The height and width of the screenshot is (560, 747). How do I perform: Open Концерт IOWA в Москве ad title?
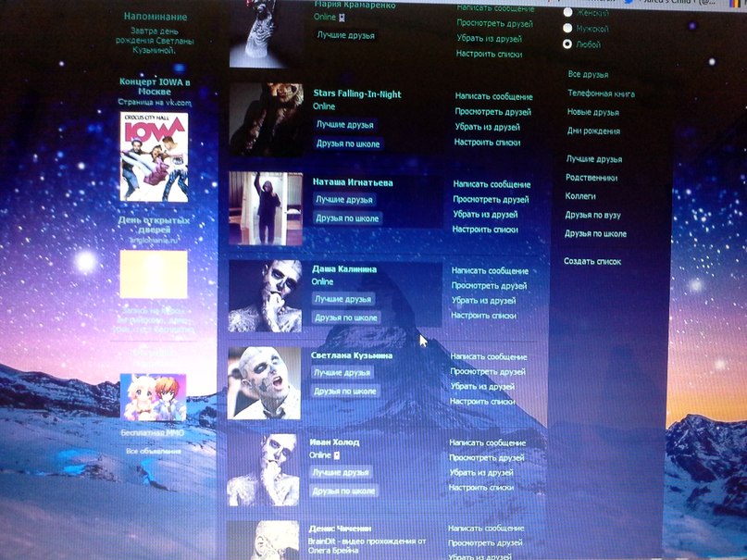[x=155, y=87]
